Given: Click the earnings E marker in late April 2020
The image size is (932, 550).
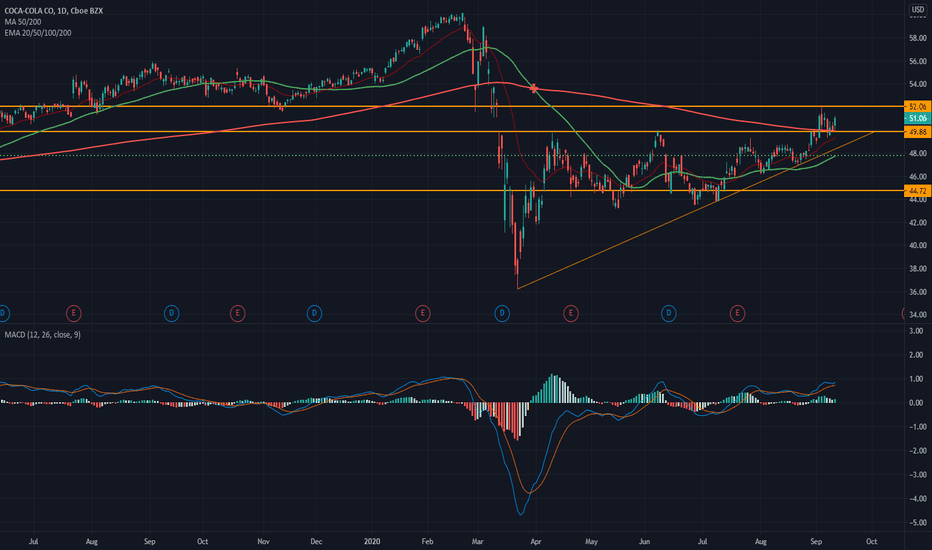Looking at the screenshot, I should pyautogui.click(x=571, y=313).
